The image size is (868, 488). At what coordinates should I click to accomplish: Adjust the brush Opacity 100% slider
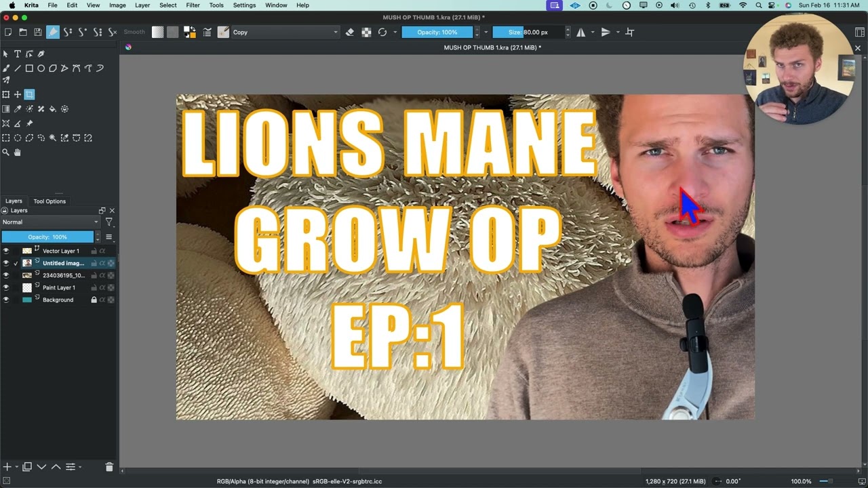(437, 32)
